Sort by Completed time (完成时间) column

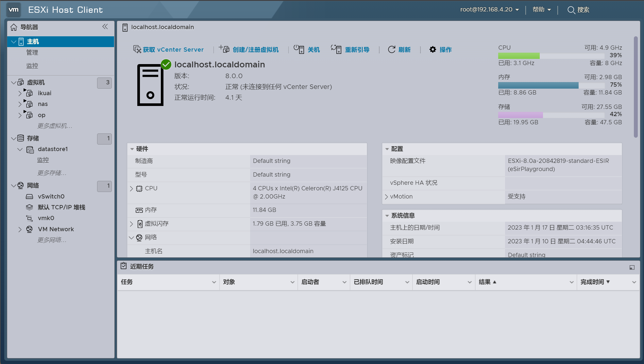point(595,282)
